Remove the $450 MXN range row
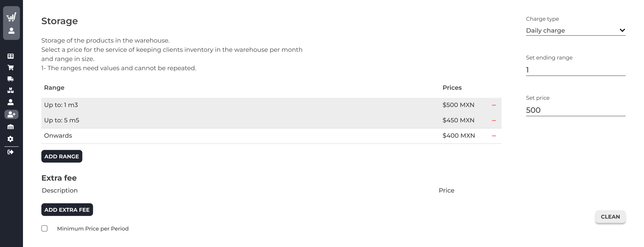This screenshot has height=247, width=644. tap(494, 120)
